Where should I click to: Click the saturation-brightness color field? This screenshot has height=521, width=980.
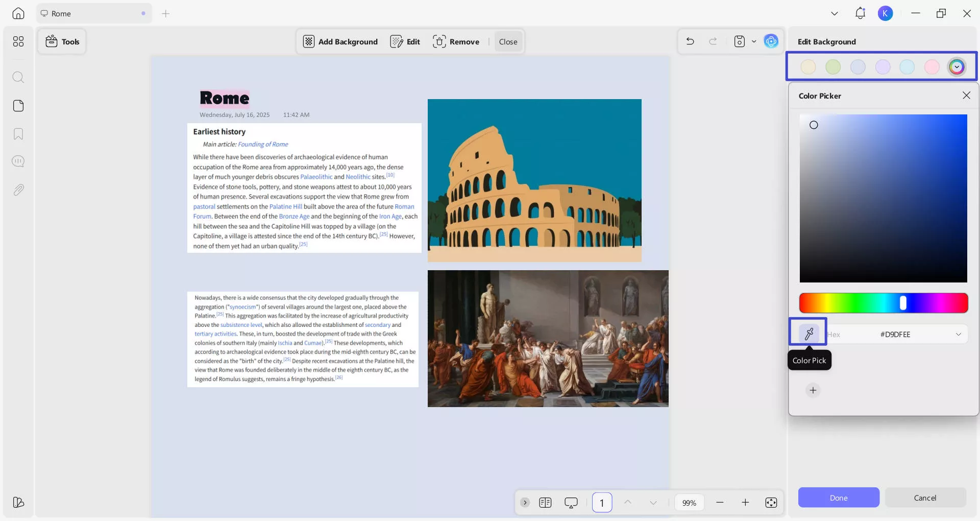[x=883, y=198]
